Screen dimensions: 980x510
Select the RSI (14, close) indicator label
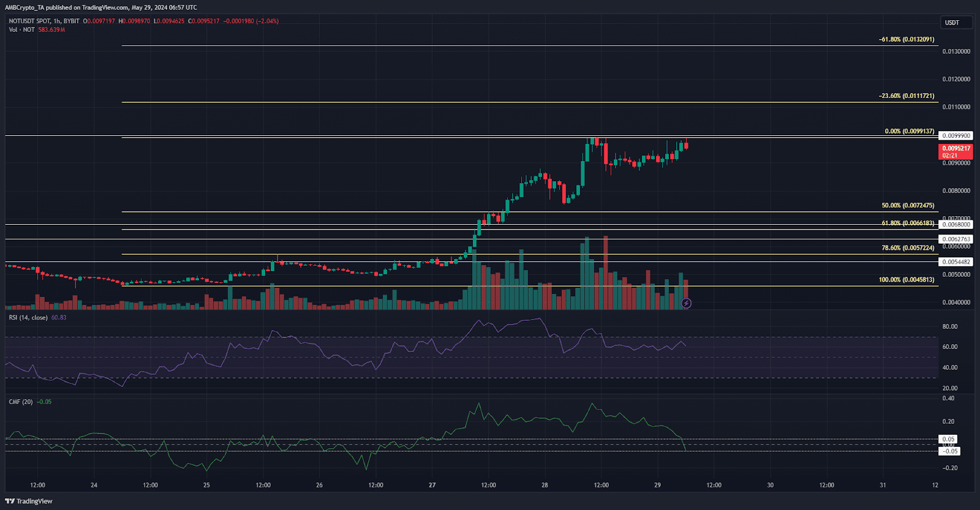(29, 317)
